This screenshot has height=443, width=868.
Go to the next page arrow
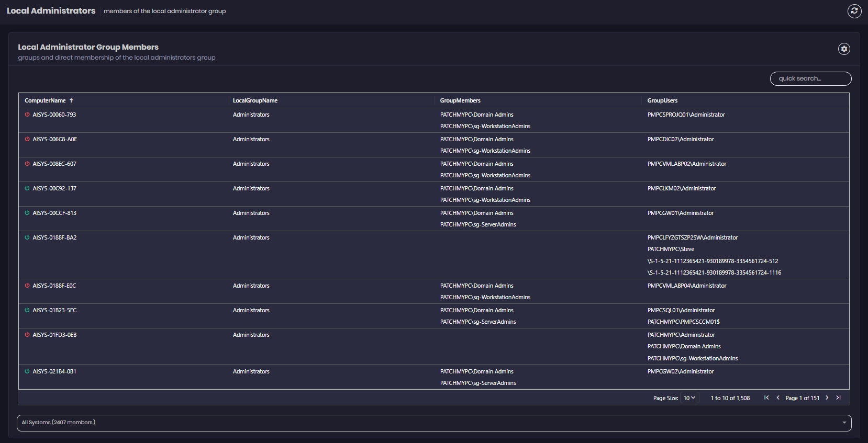pos(827,398)
